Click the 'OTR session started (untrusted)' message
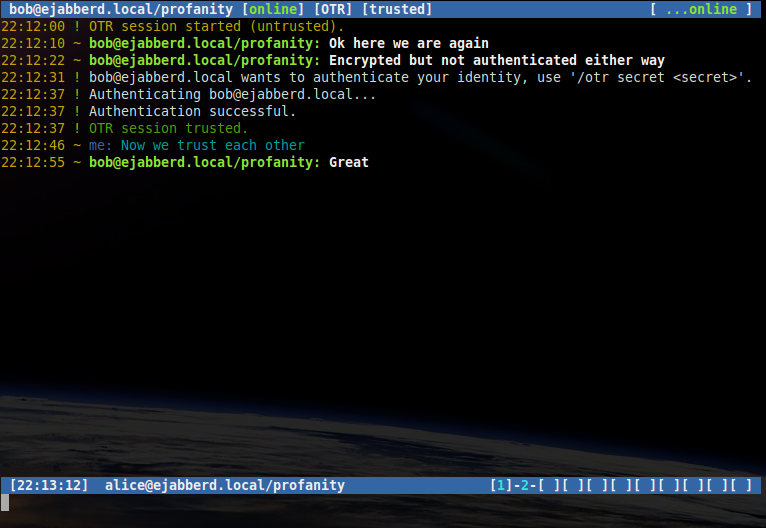The width and height of the screenshot is (766, 528). click(216, 26)
